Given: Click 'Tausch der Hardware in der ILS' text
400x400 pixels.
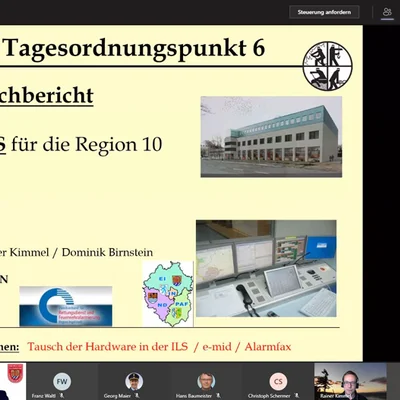Looking at the screenshot, I should tap(108, 347).
